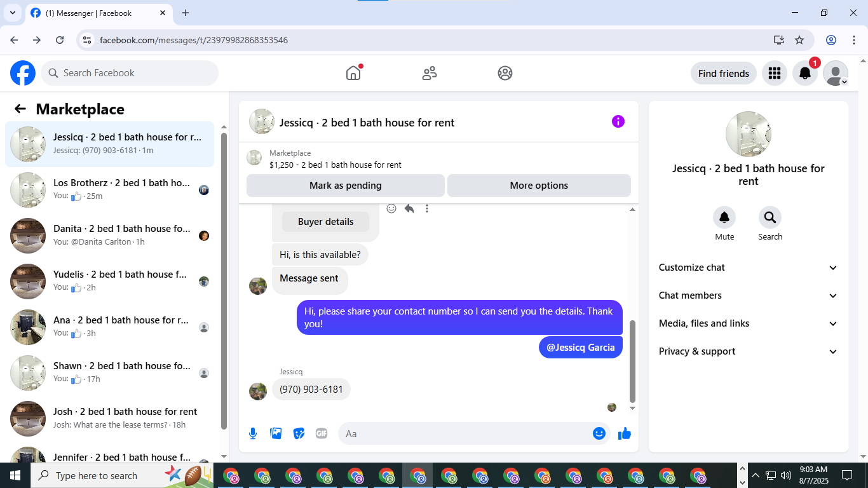Open the Facebook logo home link

23,73
